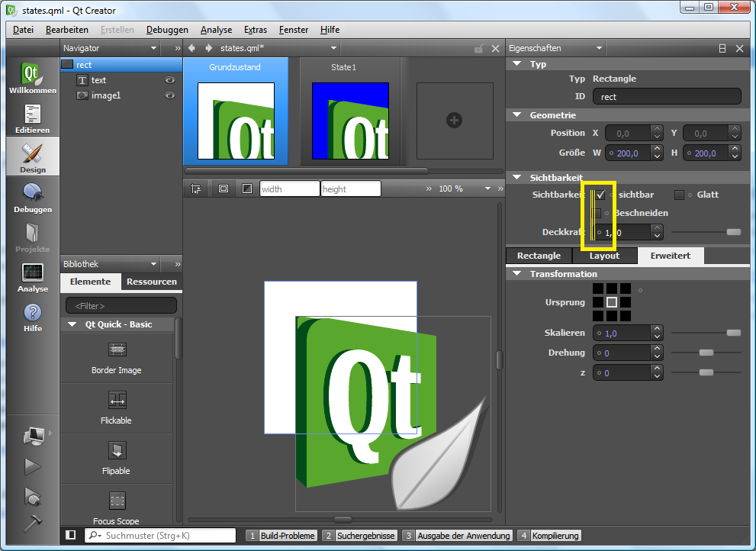Screen dimensions: 756x551
Task: Add a new state with plus icon
Action: coord(454,121)
